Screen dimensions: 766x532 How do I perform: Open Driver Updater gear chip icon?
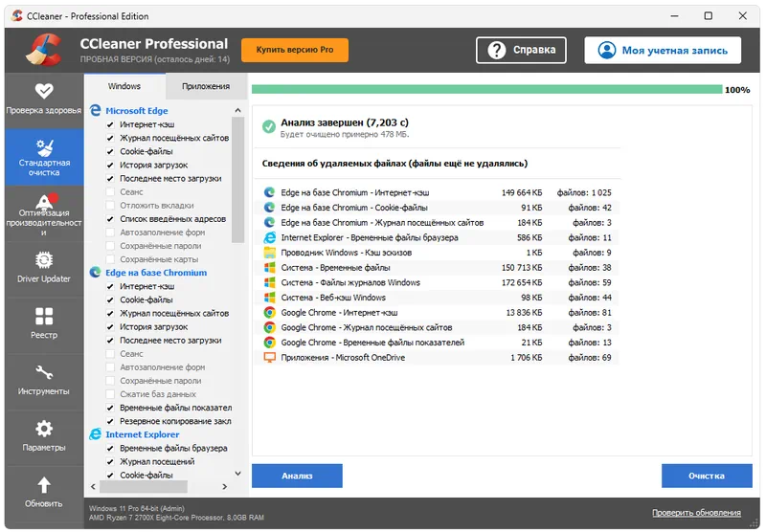click(x=44, y=260)
